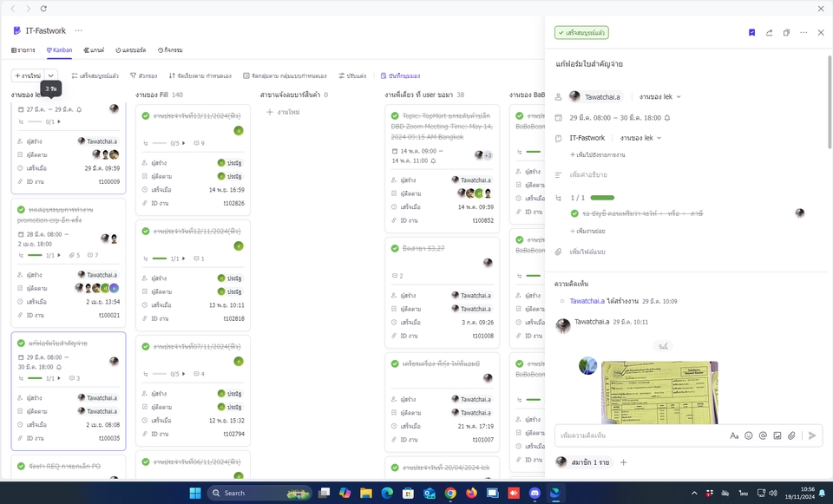Toggle completion check on 07/11/2024 card
This screenshot has width=833, height=504.
146,346
